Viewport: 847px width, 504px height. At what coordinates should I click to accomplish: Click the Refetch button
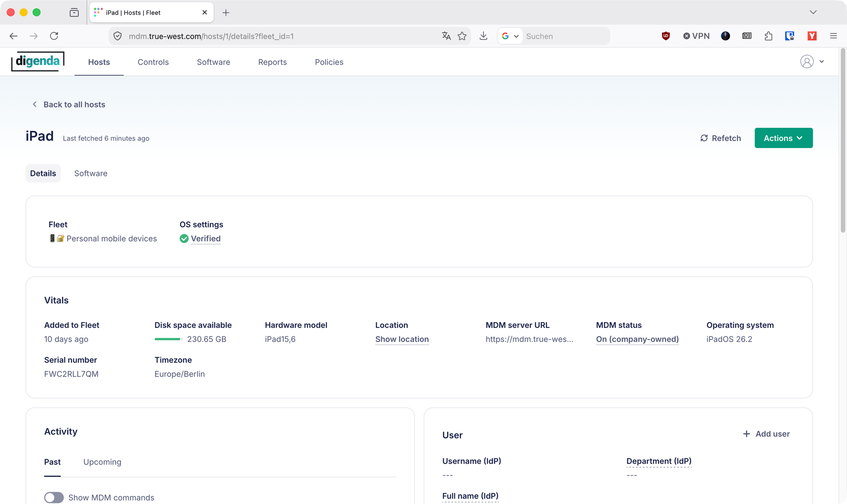tap(720, 138)
